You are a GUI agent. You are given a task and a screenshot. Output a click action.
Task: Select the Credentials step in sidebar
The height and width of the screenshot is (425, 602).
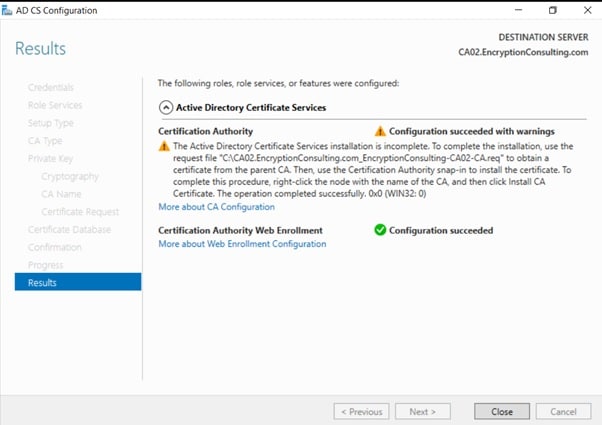(x=51, y=88)
